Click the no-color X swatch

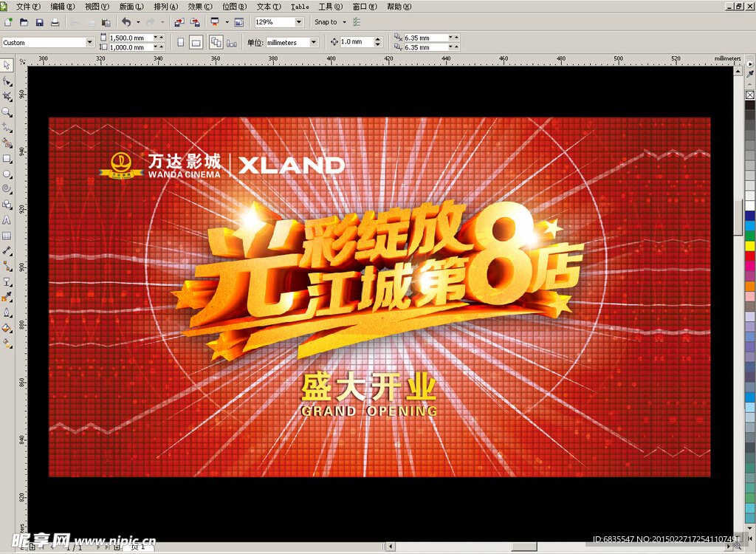(x=750, y=95)
